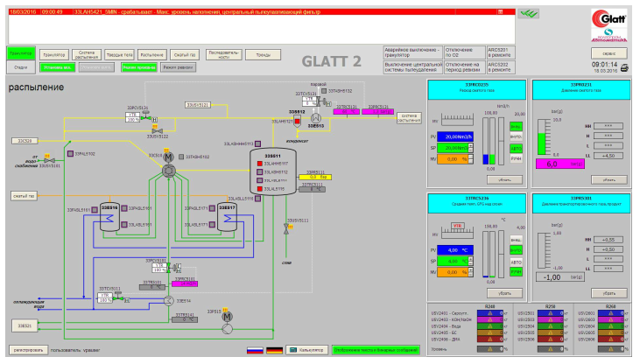
Task: Toggle РУЧН mode in panel 33FRC0235
Action: click(x=516, y=158)
